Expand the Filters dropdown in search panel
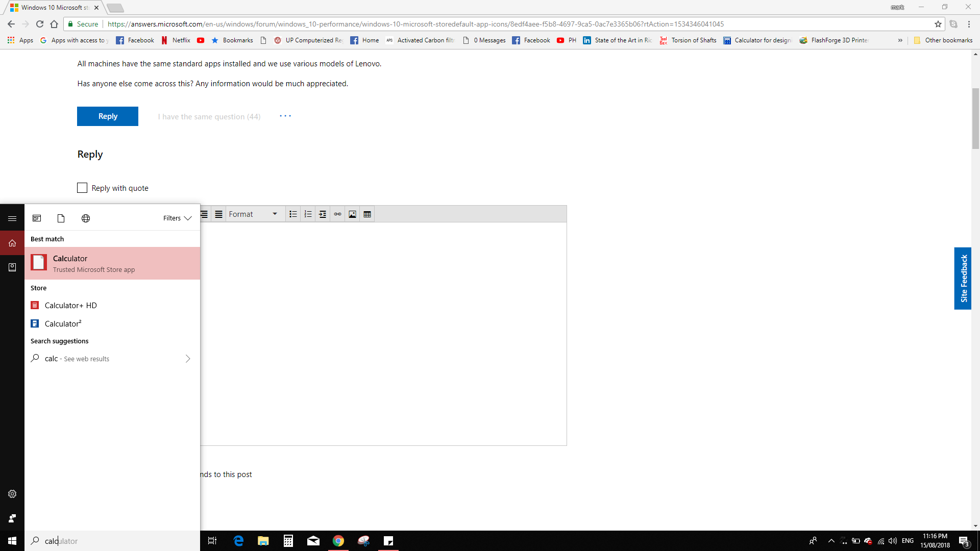Viewport: 980px width, 551px height. [177, 218]
